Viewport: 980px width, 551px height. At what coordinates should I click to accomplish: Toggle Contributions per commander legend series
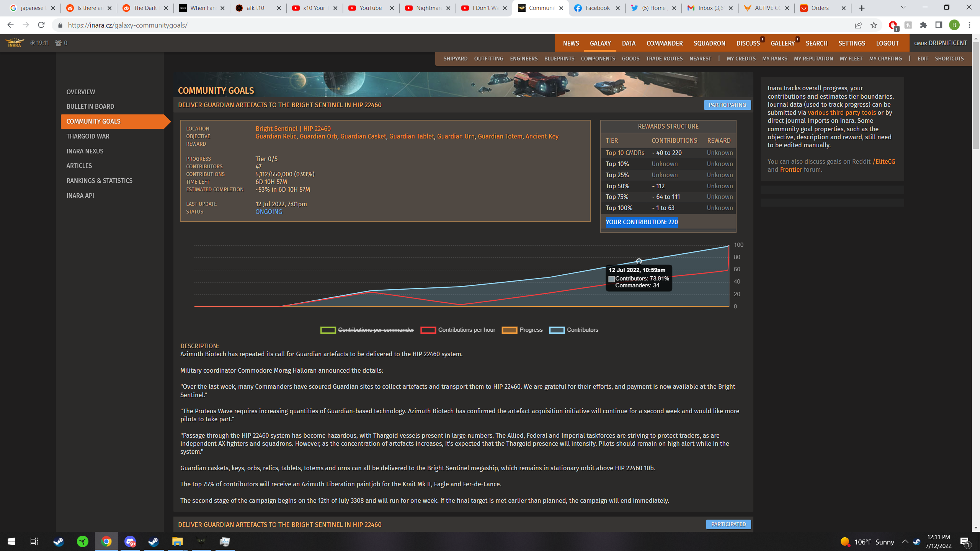tap(367, 330)
